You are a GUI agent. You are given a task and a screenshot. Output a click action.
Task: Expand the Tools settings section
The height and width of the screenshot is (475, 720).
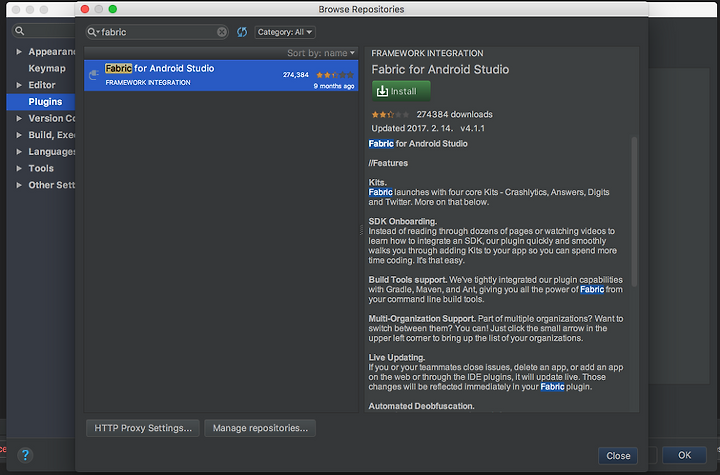(x=19, y=169)
